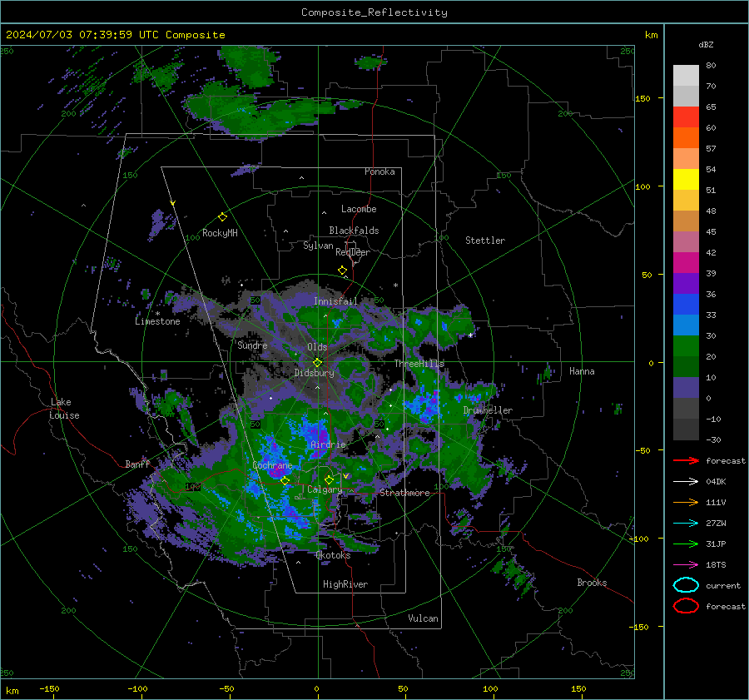Select the bright green 30-20 dBZ swatch
Viewport: 749px width, 700px height.
click(686, 346)
